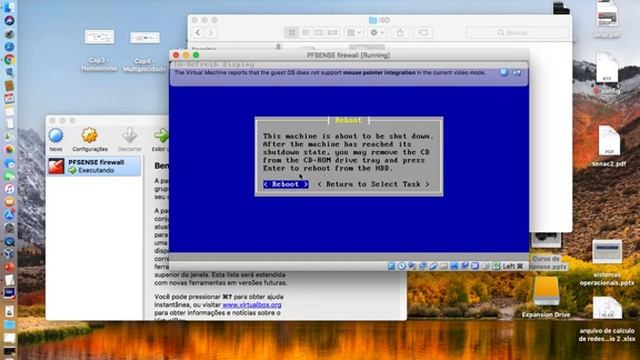Select the Reboot option in the installer
The image size is (640, 360).
286,184
